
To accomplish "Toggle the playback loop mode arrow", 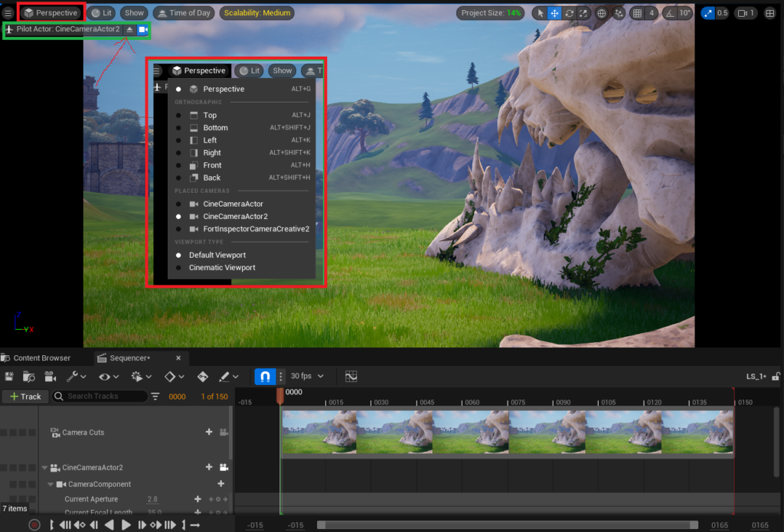I will coord(195,525).
